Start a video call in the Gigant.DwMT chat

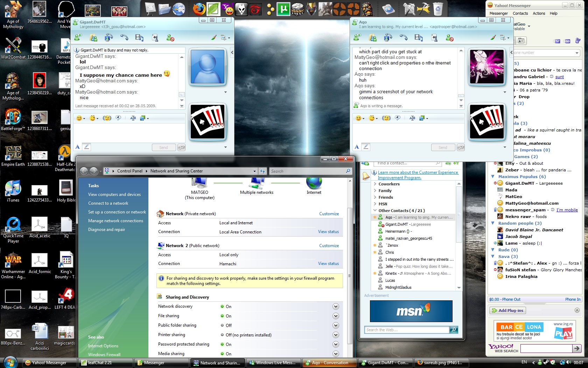tap(109, 37)
